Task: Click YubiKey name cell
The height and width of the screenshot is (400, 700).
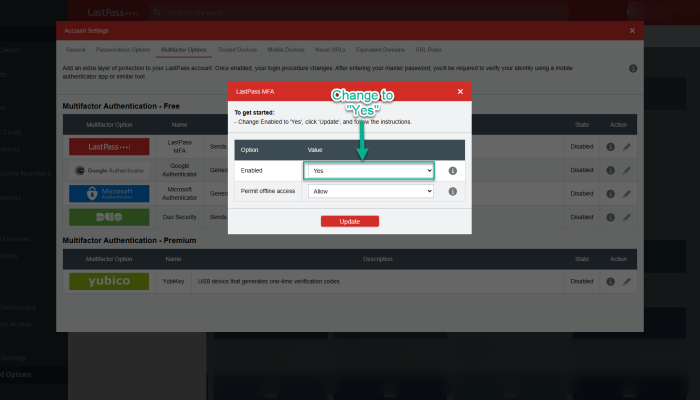Action: [x=173, y=281]
